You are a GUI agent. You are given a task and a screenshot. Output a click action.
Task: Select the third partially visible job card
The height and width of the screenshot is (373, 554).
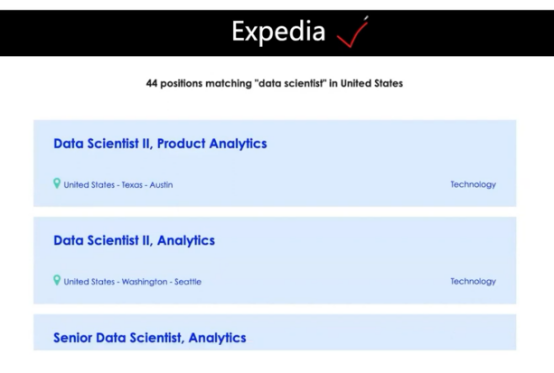click(275, 332)
